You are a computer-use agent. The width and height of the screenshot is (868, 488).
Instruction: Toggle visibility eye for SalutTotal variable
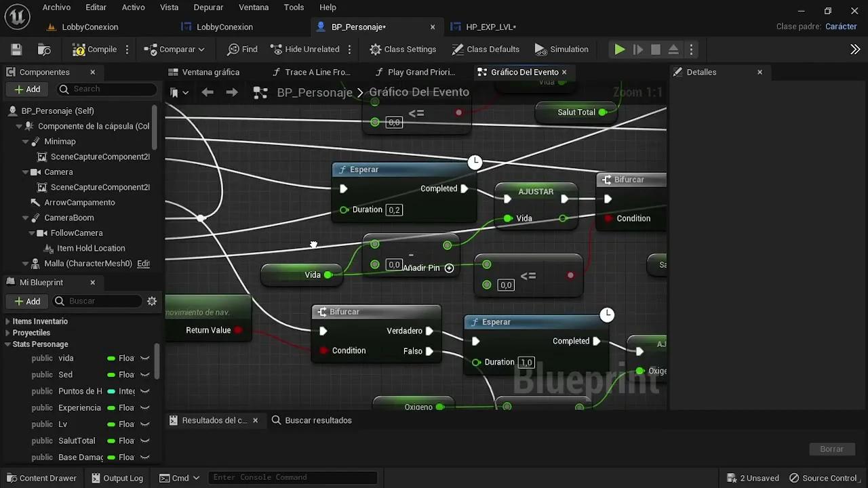click(x=144, y=441)
